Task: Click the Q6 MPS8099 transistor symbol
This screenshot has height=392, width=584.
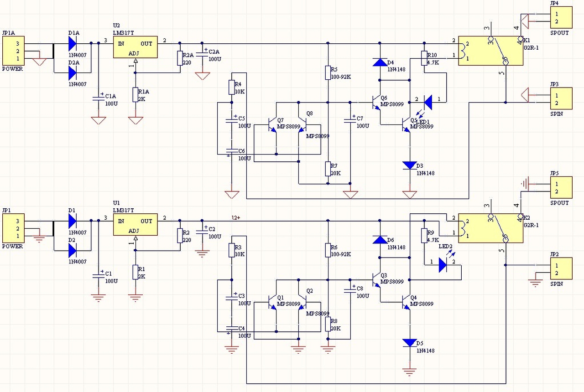Action: click(375, 103)
